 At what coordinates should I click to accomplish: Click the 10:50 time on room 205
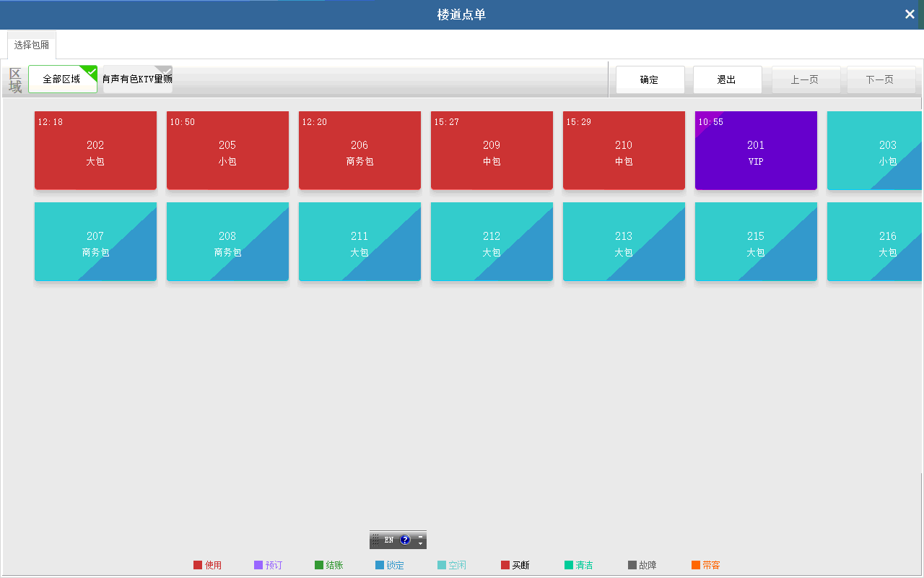[x=183, y=122]
